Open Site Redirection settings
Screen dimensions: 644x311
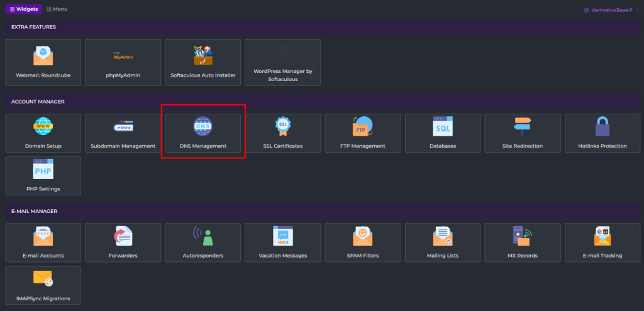[x=523, y=133]
